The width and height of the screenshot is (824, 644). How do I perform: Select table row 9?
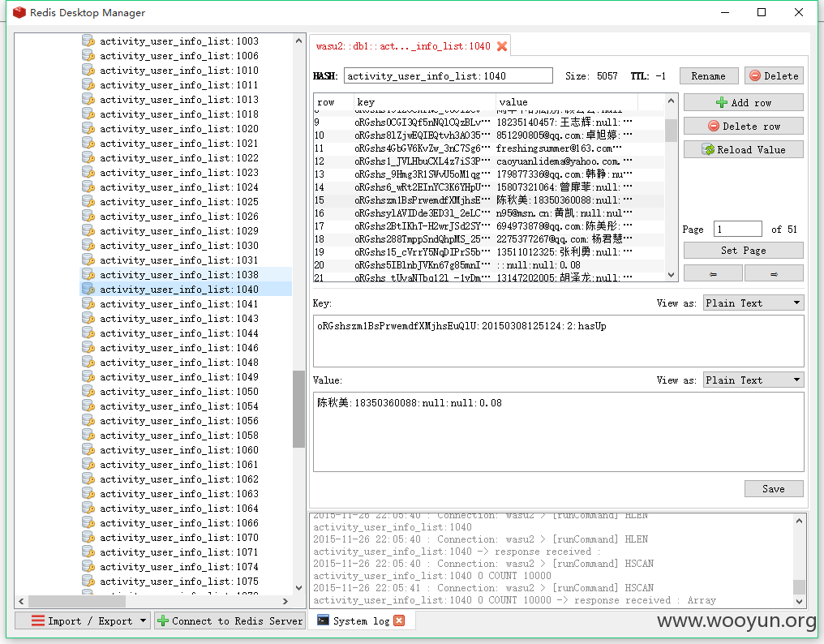(x=489, y=122)
